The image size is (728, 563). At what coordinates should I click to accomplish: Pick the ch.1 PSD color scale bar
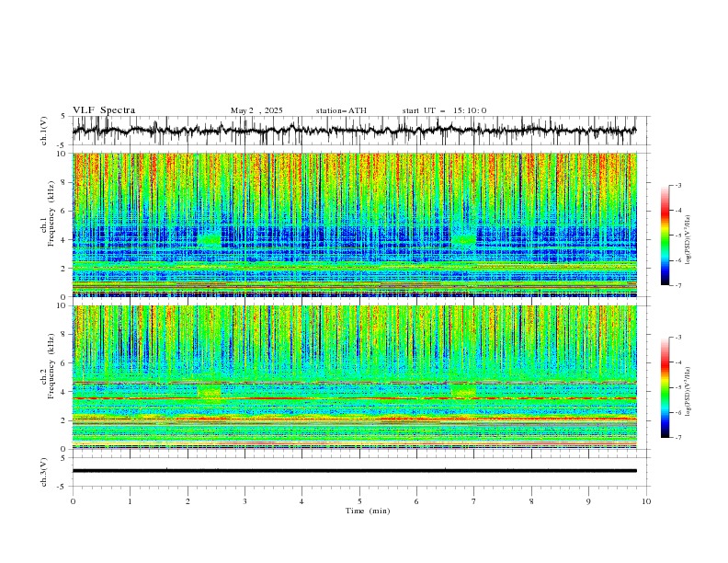[x=665, y=236]
